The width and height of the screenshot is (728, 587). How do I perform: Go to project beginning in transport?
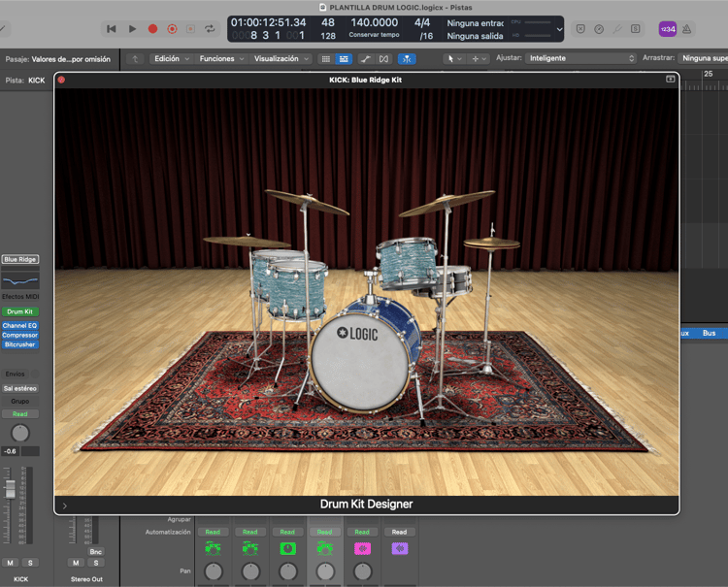click(112, 29)
